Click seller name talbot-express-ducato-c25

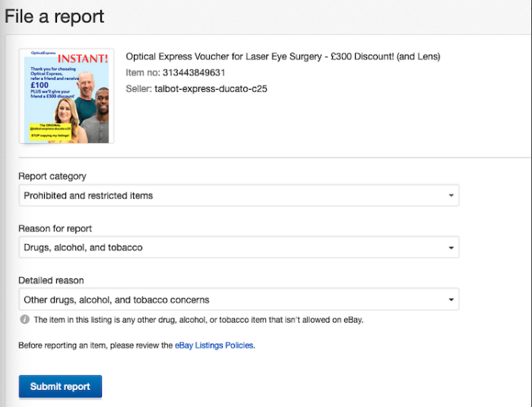[211, 89]
